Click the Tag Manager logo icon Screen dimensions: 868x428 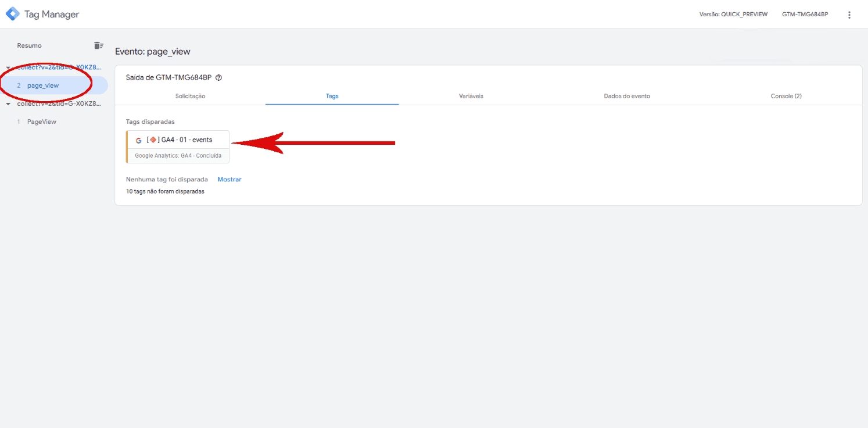12,14
